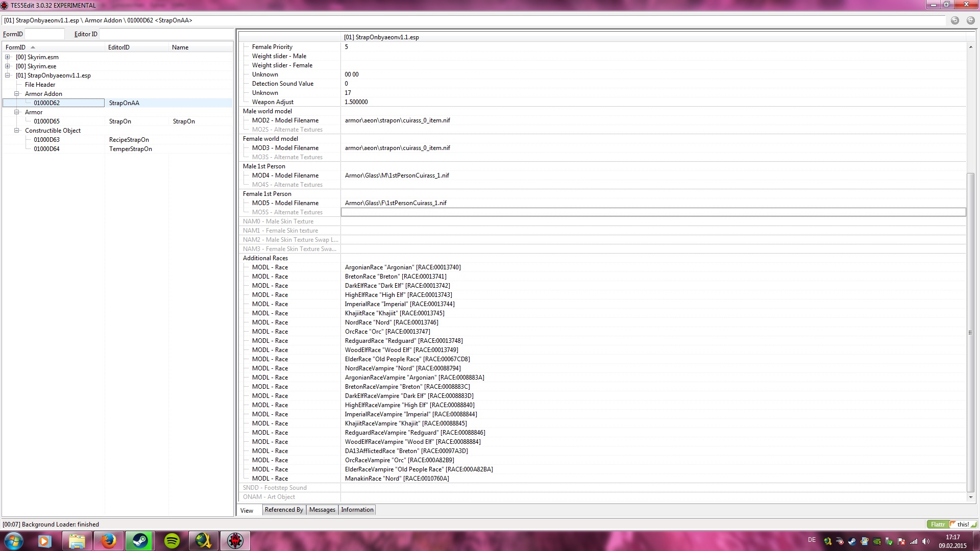Open Windows Media Player from taskbar
Viewport: 980px width, 551px height.
(44, 541)
